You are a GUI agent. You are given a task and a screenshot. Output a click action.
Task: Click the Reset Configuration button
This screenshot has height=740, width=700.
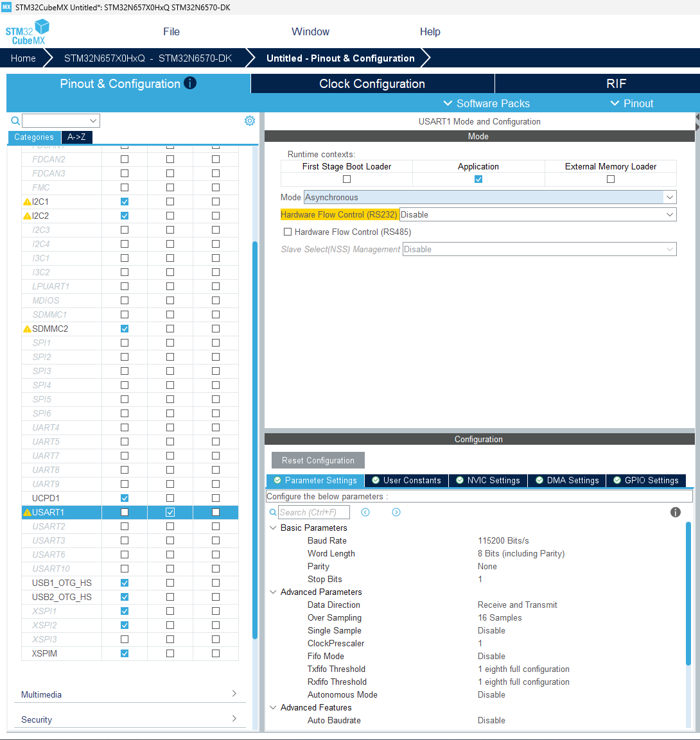318,460
